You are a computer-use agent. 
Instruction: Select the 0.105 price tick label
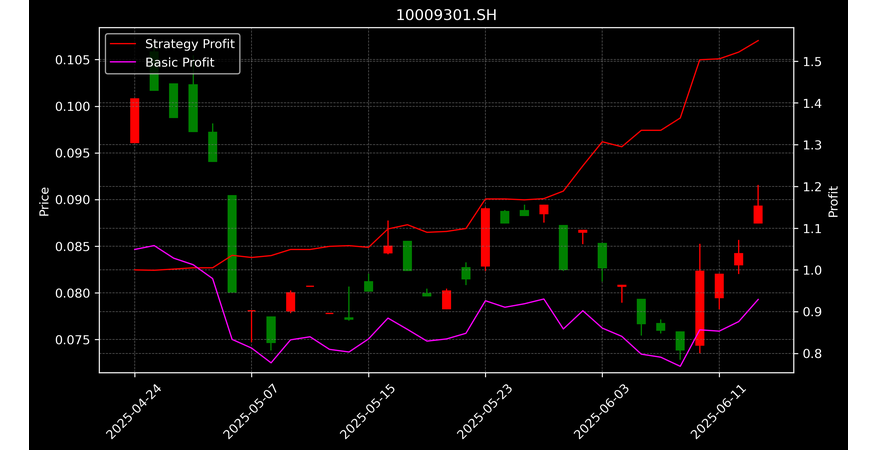click(74, 60)
